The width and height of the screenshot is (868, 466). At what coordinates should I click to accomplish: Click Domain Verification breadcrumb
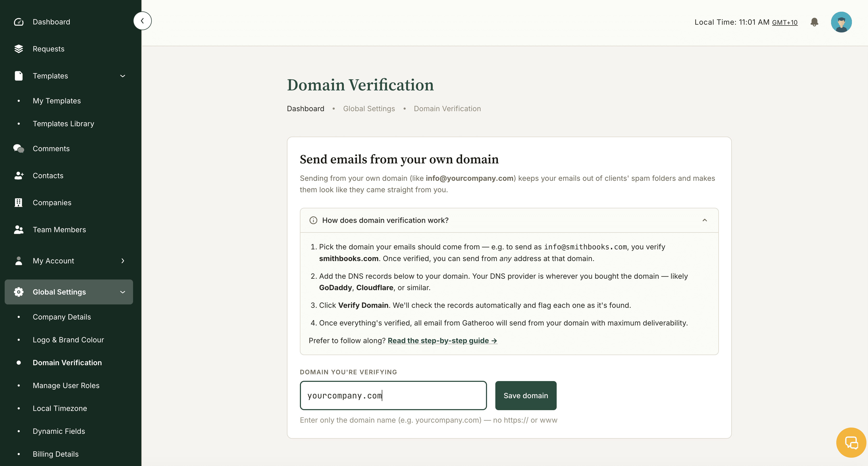pos(447,108)
